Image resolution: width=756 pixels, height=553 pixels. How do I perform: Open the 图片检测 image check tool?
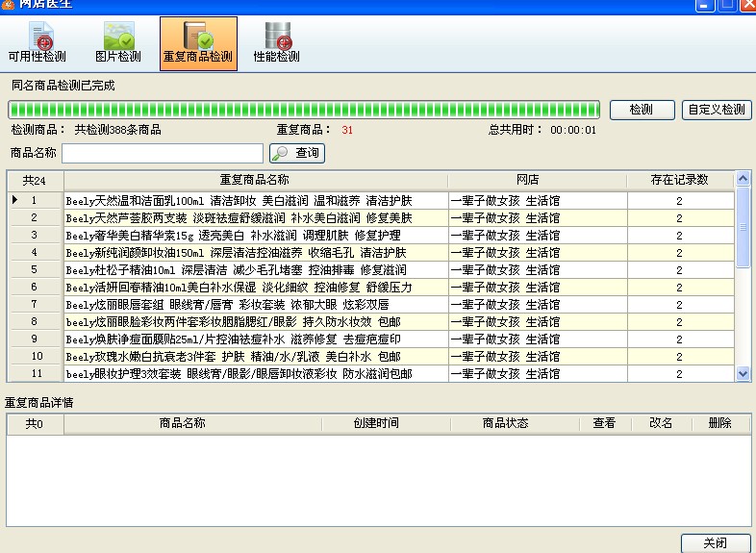(x=118, y=43)
